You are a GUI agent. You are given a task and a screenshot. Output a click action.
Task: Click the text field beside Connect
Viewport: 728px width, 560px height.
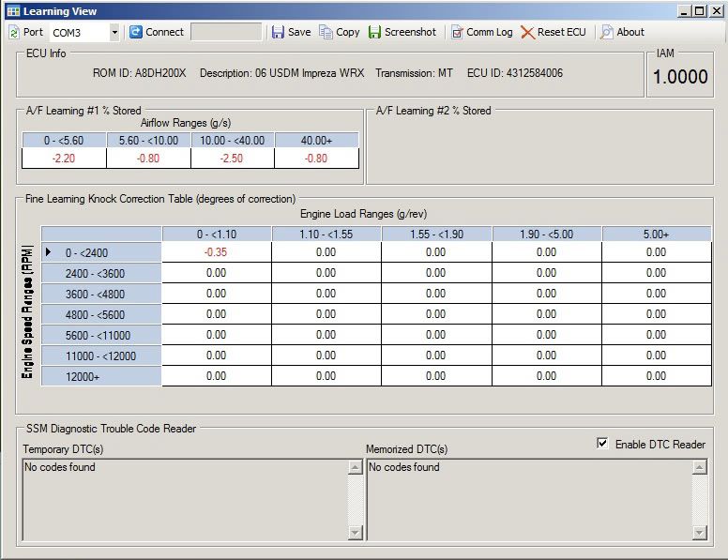click(225, 32)
